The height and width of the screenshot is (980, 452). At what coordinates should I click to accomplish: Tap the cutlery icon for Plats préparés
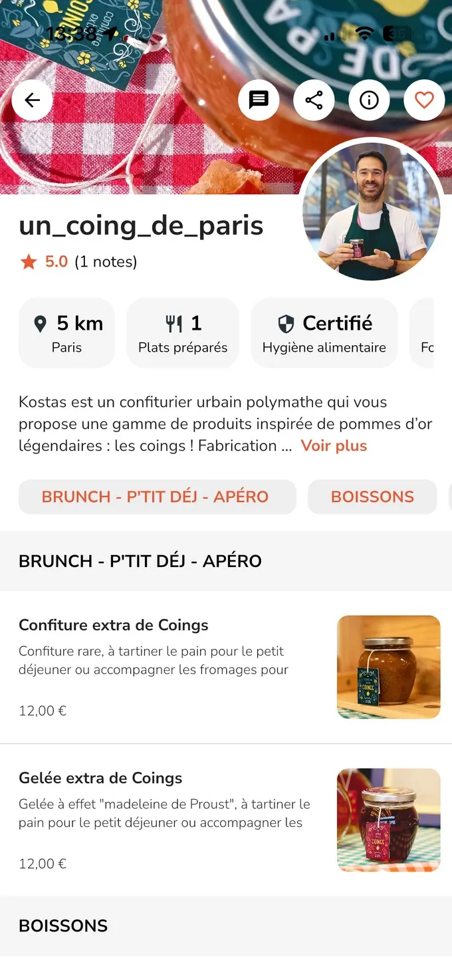tap(173, 323)
